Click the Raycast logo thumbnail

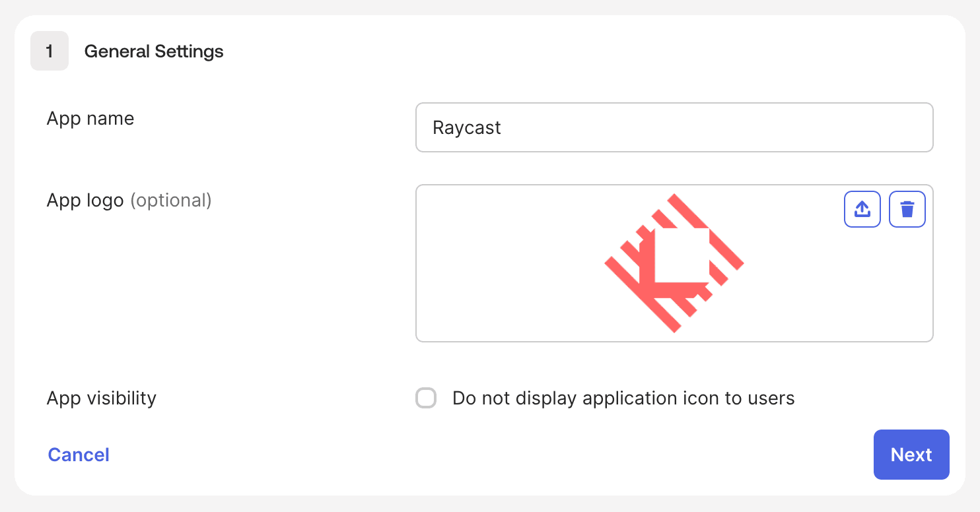[674, 263]
